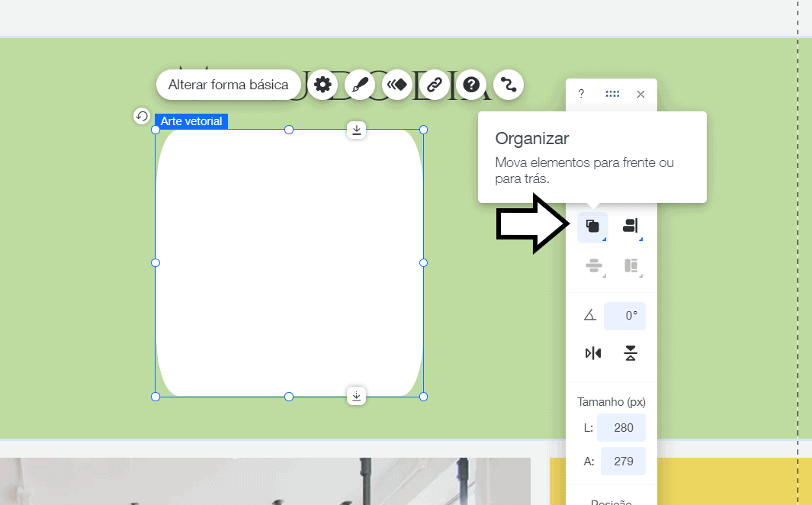Click the Tamanho (px) label
The image size is (812, 505).
pyautogui.click(x=611, y=402)
